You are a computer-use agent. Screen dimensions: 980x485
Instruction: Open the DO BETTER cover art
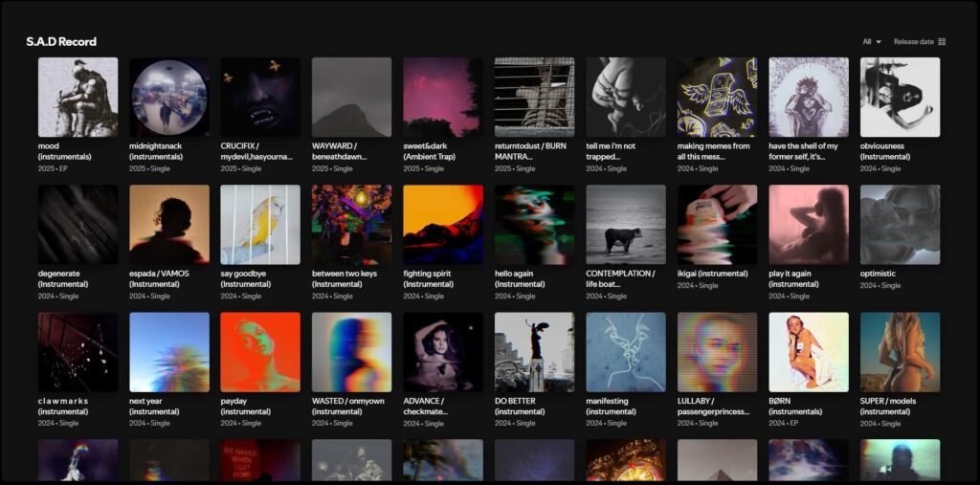[534, 352]
